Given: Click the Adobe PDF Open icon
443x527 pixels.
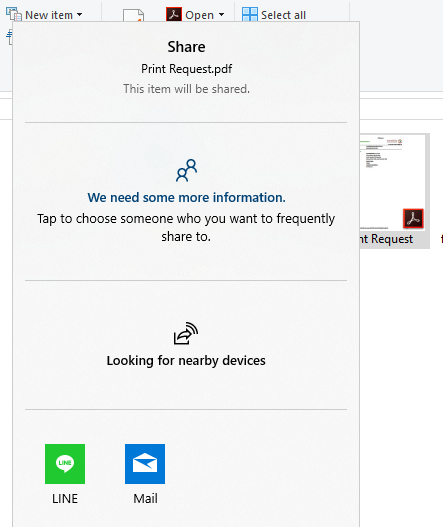Looking at the screenshot, I should tap(174, 14).
